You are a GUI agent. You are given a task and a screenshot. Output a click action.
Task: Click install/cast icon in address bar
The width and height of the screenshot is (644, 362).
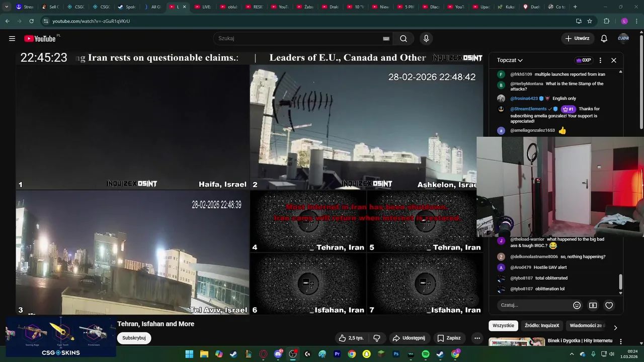579,21
